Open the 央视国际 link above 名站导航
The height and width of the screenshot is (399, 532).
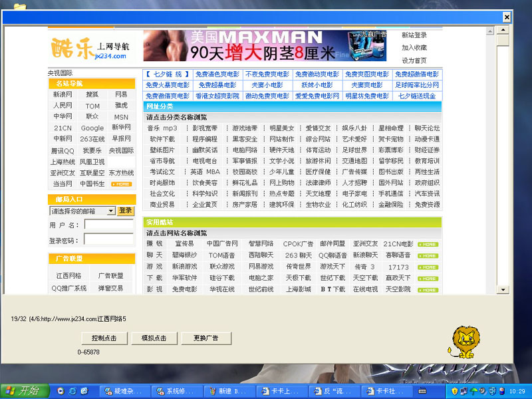coord(60,73)
